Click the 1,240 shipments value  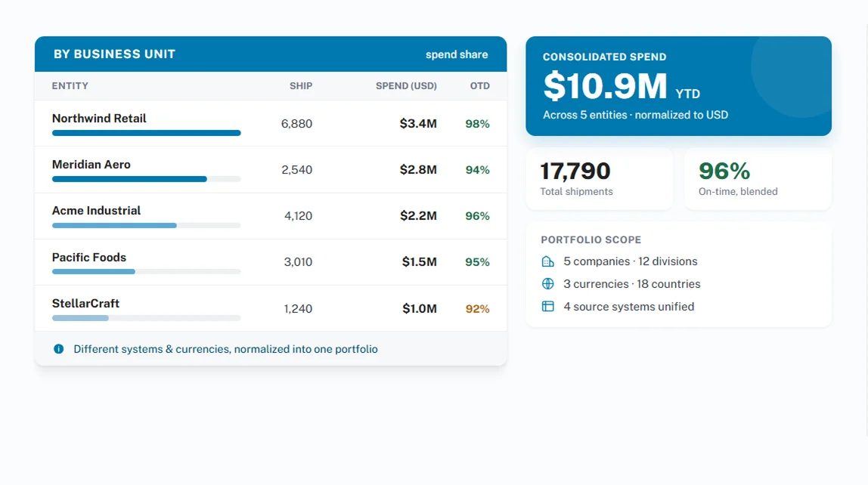pos(299,308)
